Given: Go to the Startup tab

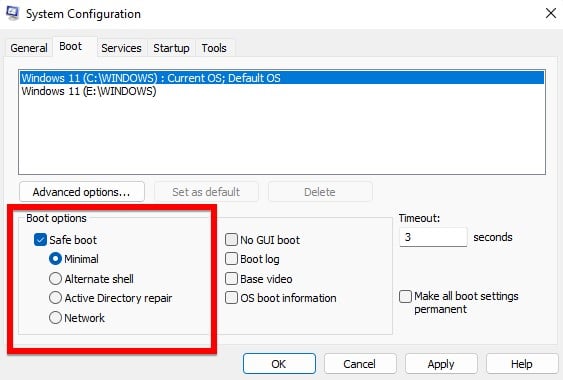Looking at the screenshot, I should pos(171,48).
